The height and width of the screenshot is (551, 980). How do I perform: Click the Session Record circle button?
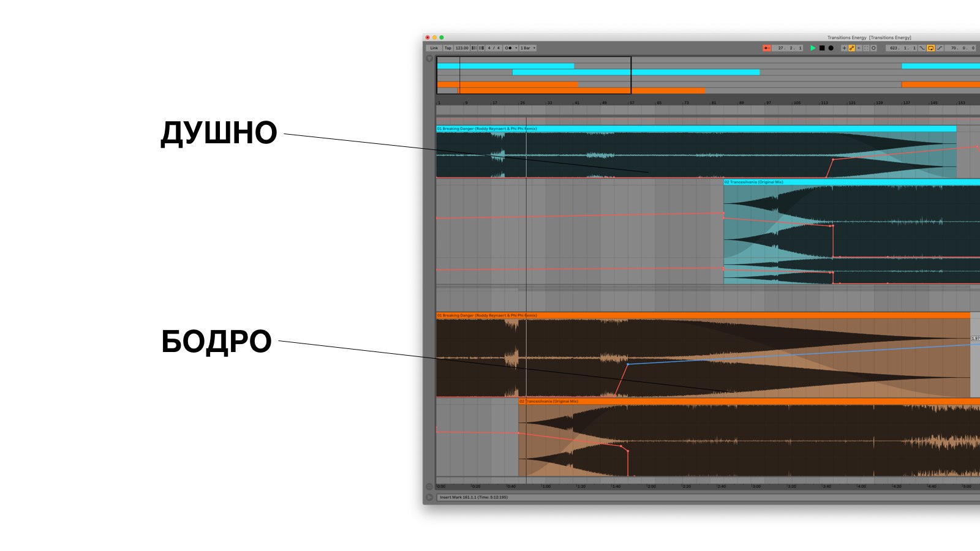point(873,48)
